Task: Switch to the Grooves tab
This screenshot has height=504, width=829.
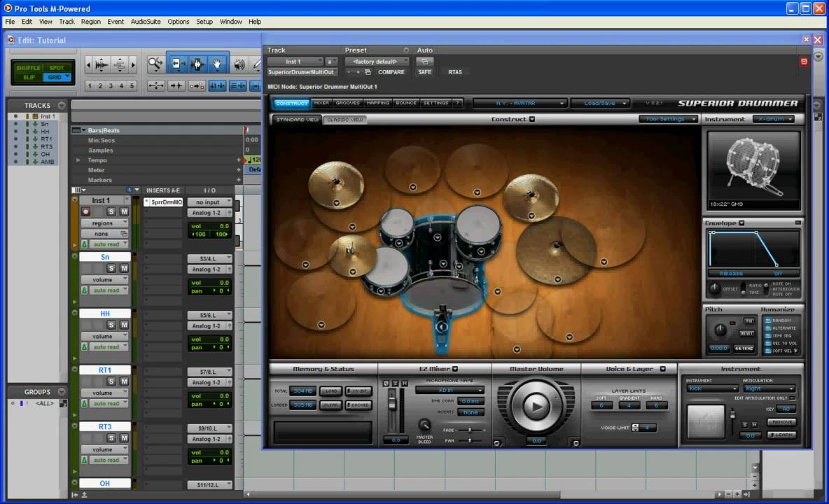Action: pos(348,103)
